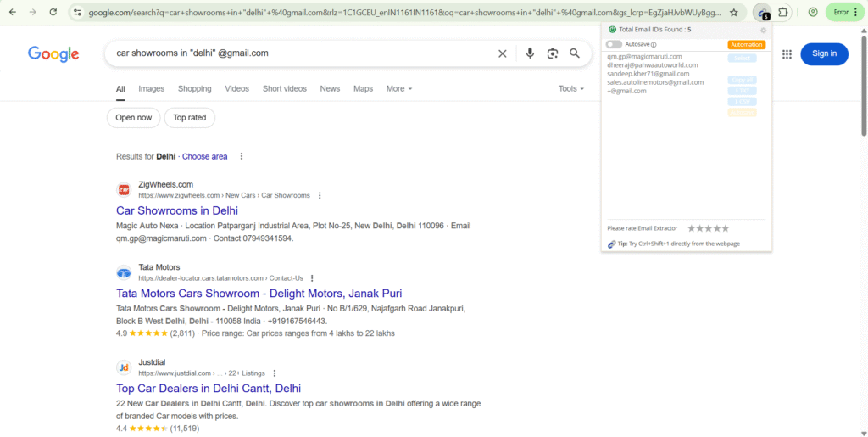Click the Email Extractor extension icon
This screenshot has width=868, height=437.
(764, 12)
